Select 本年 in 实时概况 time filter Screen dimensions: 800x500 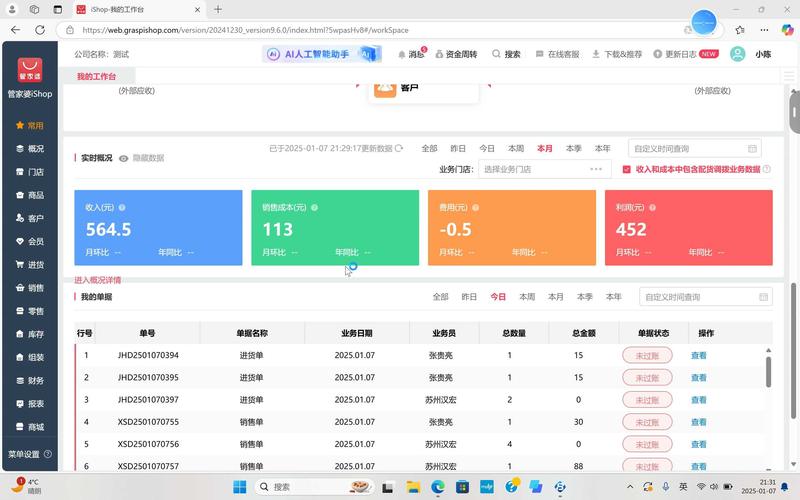603,148
